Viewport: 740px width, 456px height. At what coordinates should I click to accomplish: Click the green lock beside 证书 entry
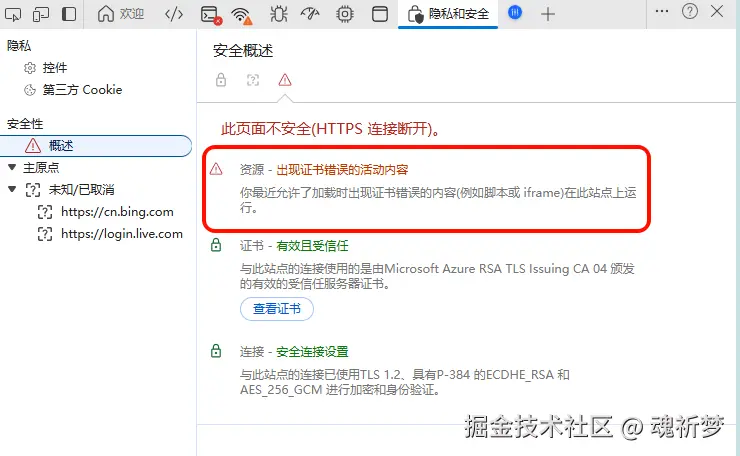pos(216,245)
